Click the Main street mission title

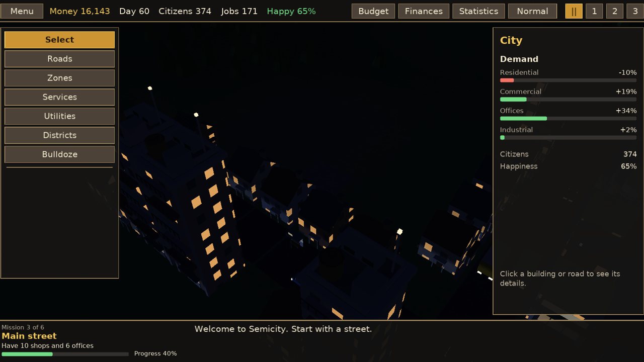point(29,336)
